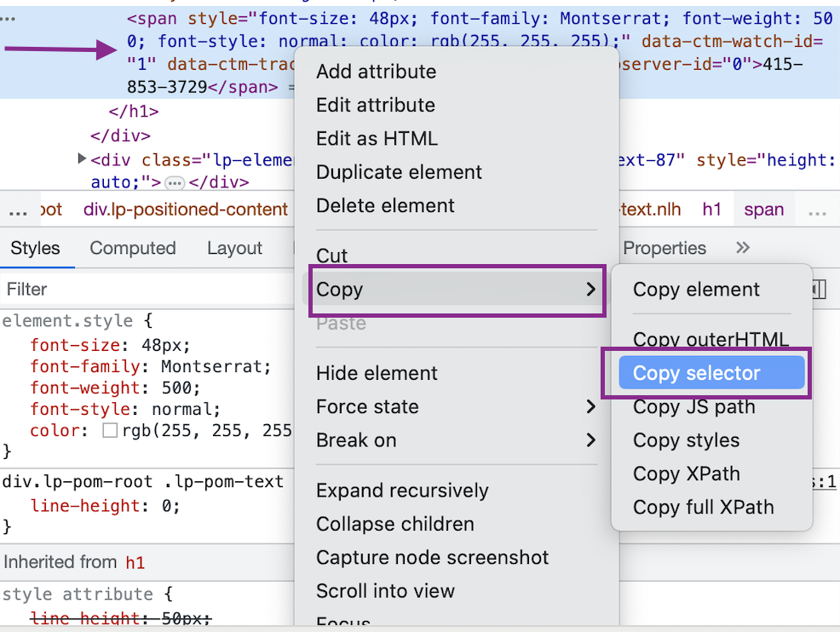Choose Add attribute from context menu
Screen dimensions: 840x632
coord(376,72)
